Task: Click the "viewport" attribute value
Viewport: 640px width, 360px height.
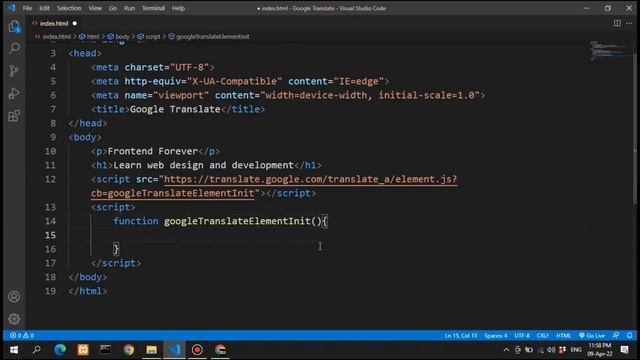Action: [x=181, y=96]
